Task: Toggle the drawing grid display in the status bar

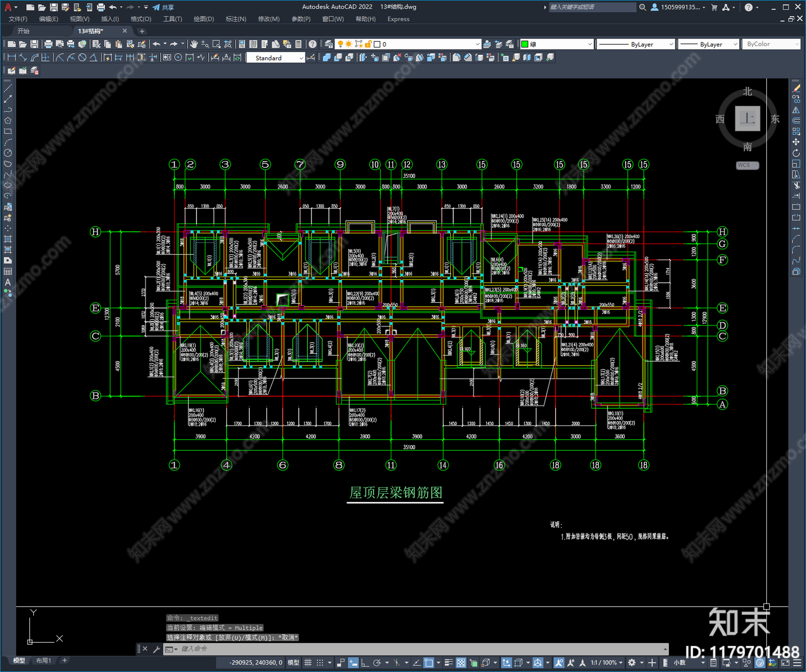Action: 308,662
